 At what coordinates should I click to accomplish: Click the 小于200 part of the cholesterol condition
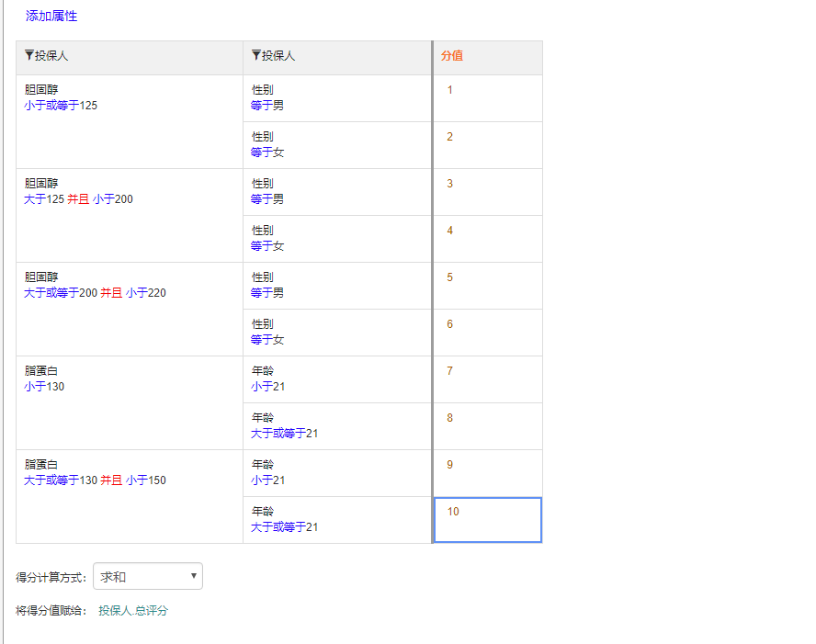tap(113, 199)
